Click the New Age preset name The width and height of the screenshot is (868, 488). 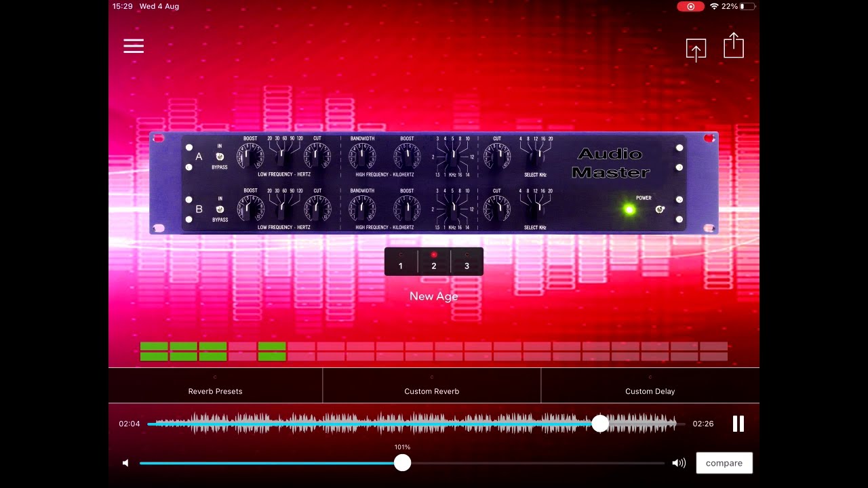pyautogui.click(x=434, y=296)
